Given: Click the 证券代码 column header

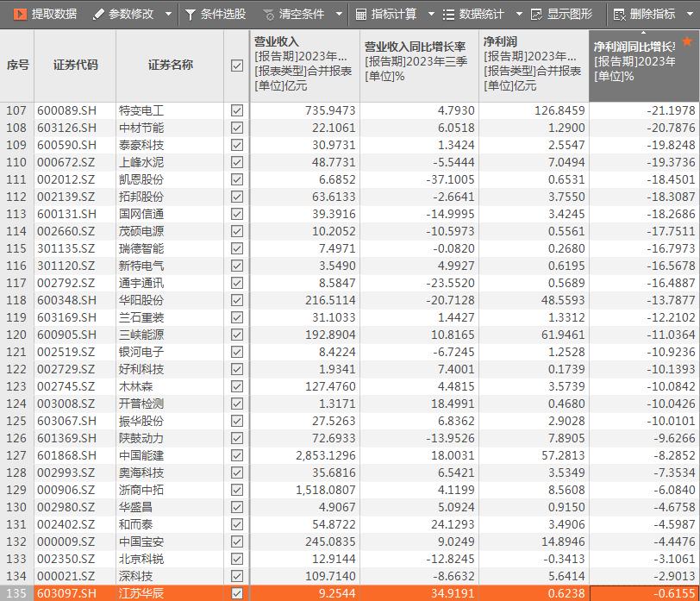Looking at the screenshot, I should [75, 66].
